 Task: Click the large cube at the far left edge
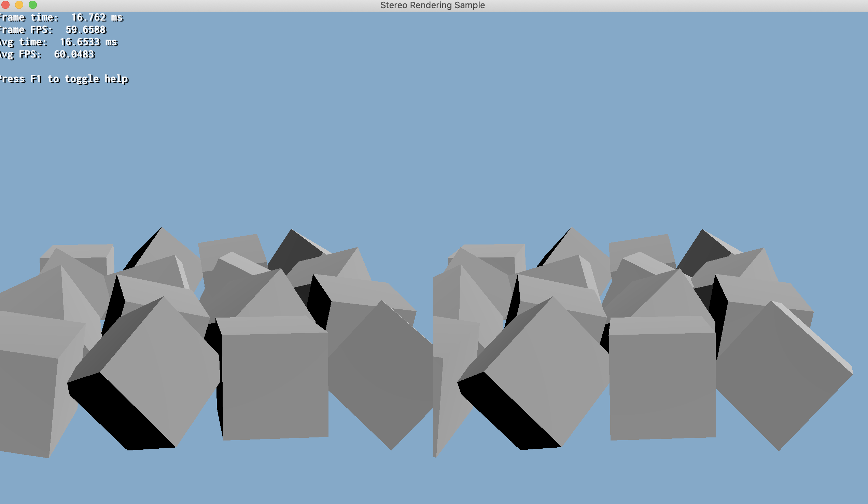(x=26, y=400)
